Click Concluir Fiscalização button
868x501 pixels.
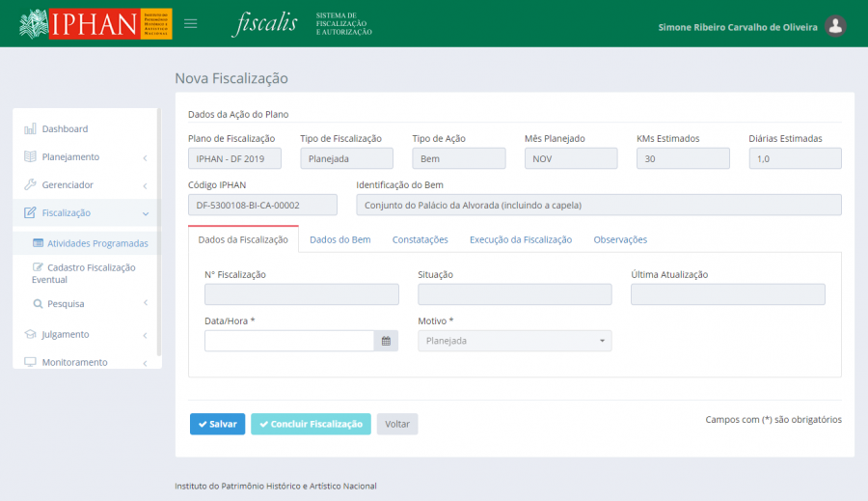pos(310,424)
